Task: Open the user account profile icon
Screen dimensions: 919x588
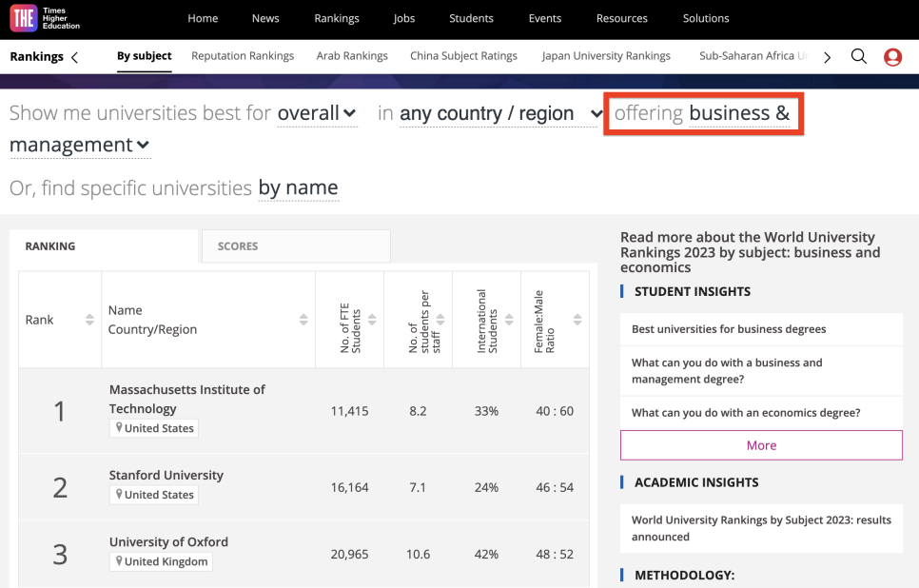Action: 892,57
